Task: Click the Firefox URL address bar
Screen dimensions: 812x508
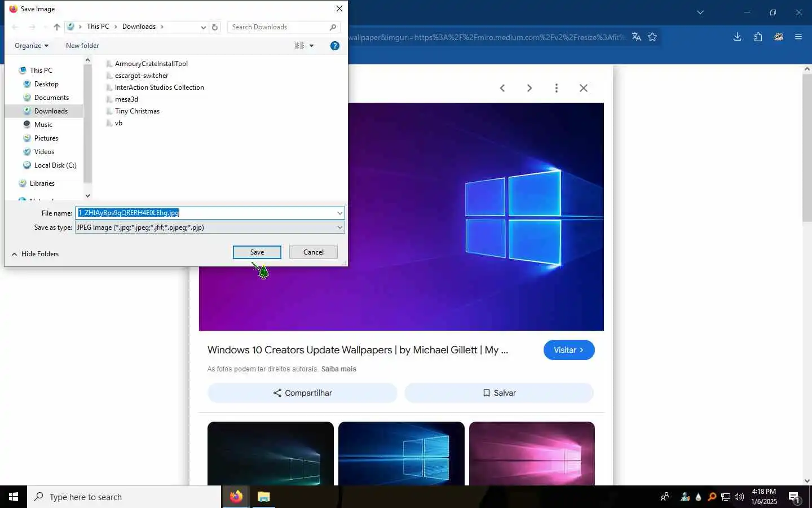Action: coord(486,37)
